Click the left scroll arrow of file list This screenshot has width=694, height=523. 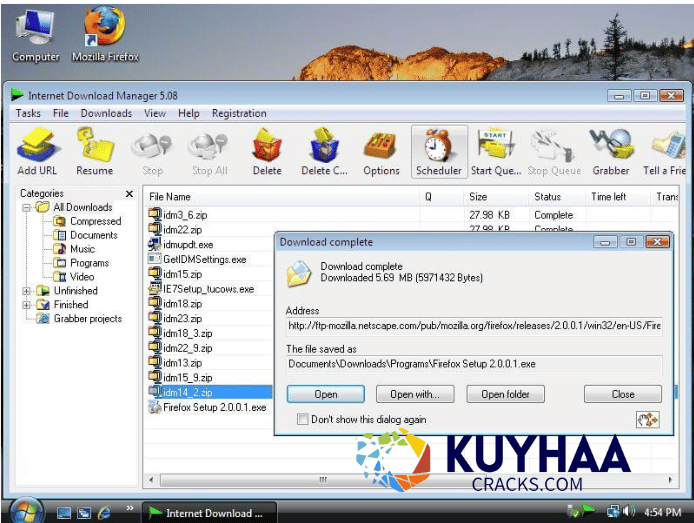(x=151, y=480)
